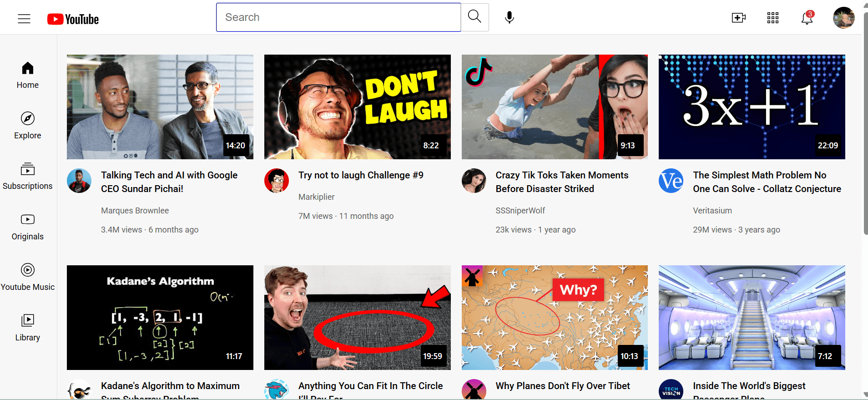This screenshot has height=400, width=868.
Task: Click the search magnifier button
Action: (475, 17)
